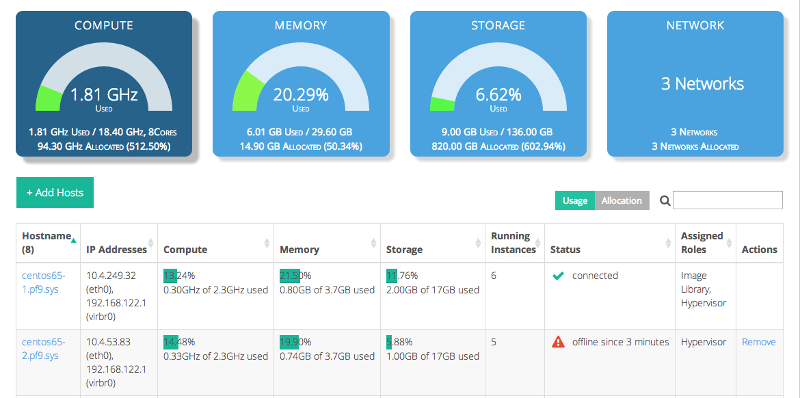Screen dimensions: 800x398
Task: Click '6.01 GB Used / 29.60 GB'
Action: click(x=299, y=132)
